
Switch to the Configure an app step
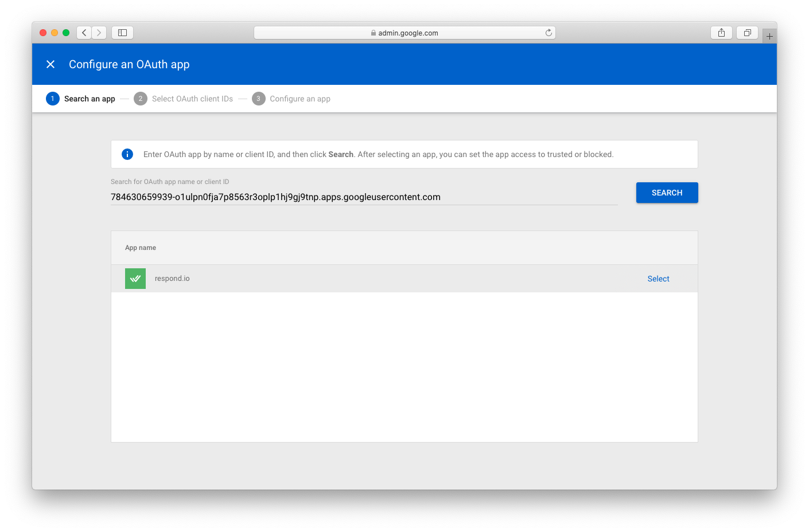[x=300, y=98]
